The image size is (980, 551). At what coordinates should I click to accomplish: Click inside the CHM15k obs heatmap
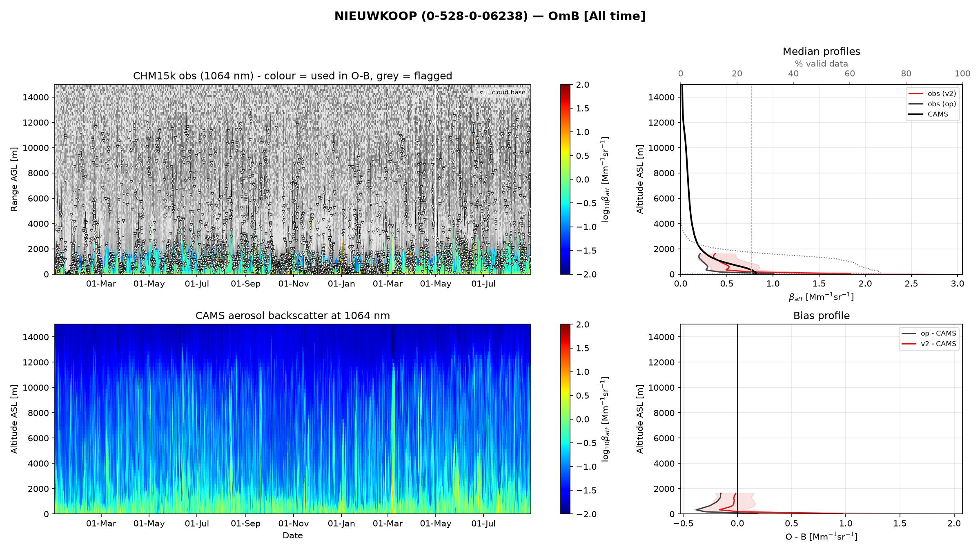point(292,179)
